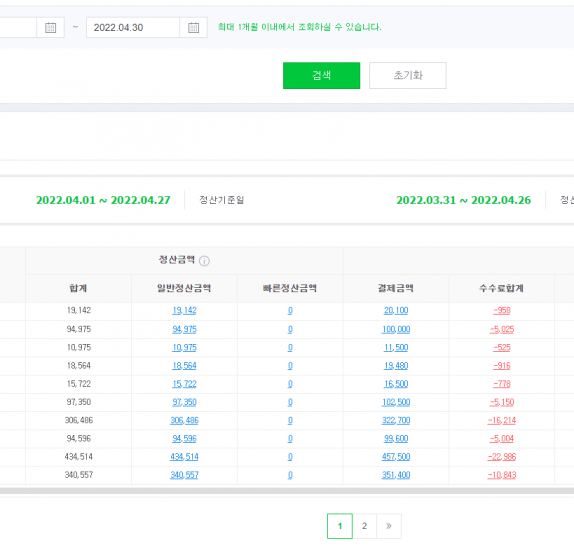Click the end date field 2022.04.30

133,27
